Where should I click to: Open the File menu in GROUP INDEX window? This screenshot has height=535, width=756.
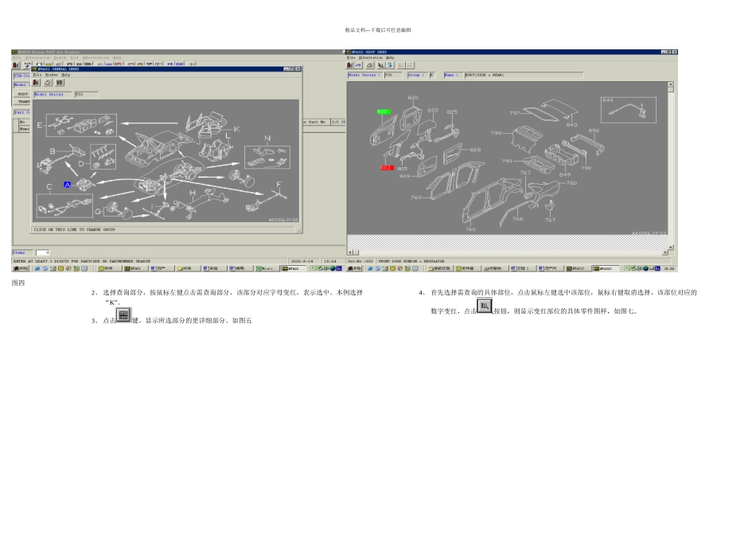tap(351, 57)
